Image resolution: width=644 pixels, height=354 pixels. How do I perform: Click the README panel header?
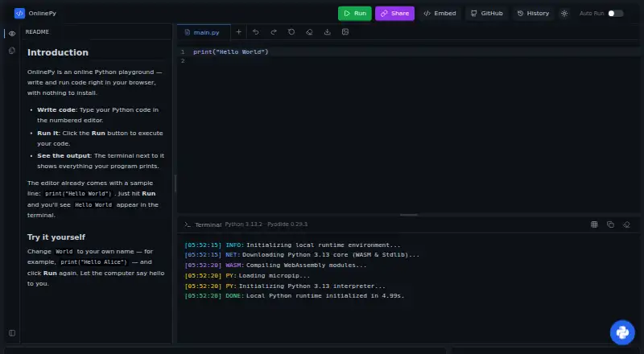click(37, 31)
